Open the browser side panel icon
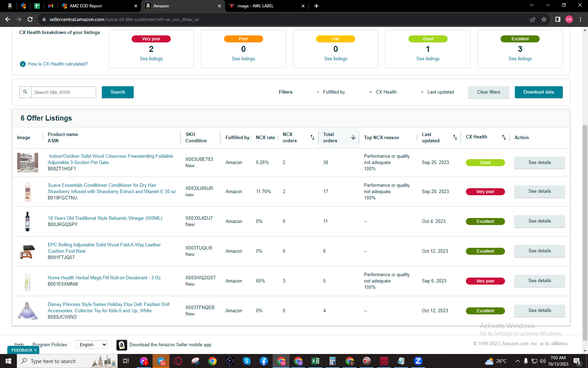The height and width of the screenshot is (368, 588). tap(558, 19)
